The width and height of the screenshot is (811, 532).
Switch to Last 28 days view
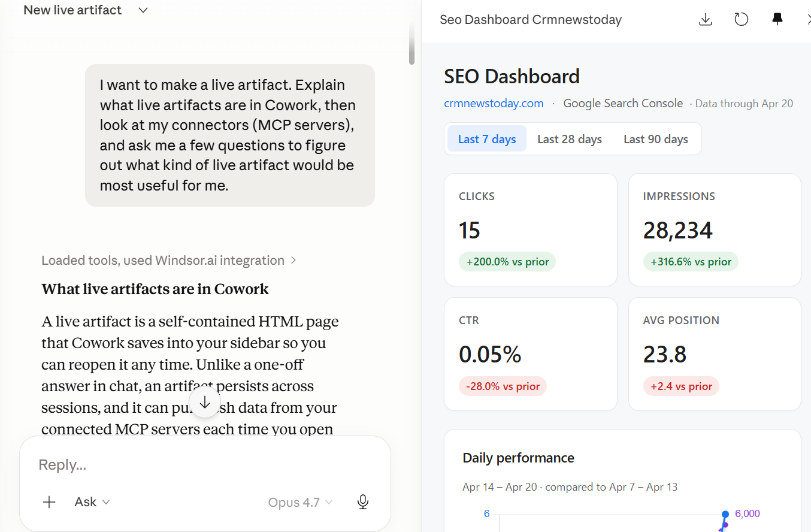point(569,138)
